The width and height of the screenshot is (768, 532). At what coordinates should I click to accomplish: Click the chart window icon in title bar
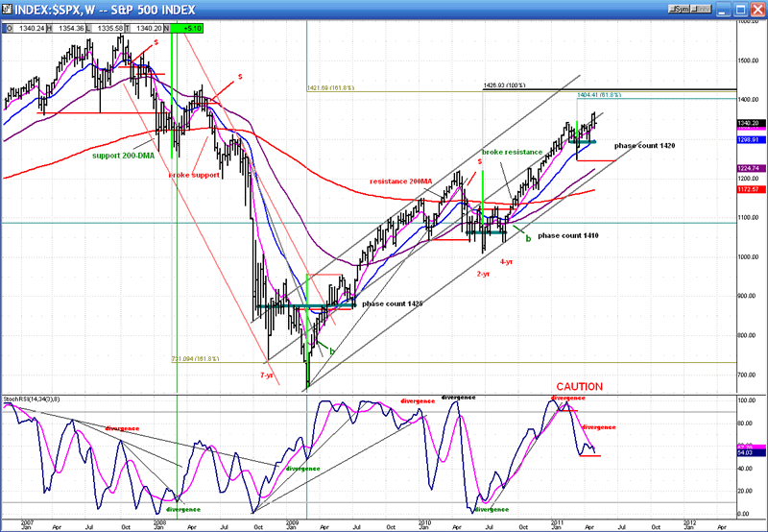[8, 9]
